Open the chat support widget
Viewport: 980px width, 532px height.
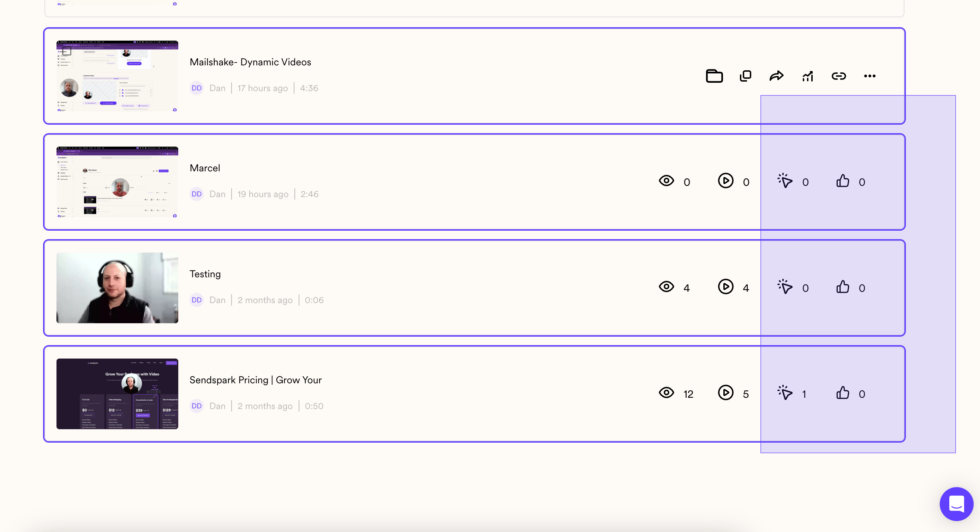[x=956, y=503]
